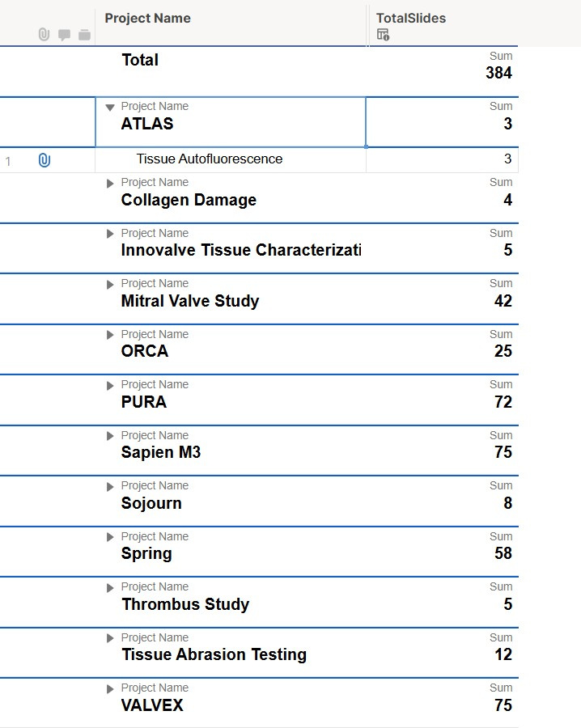Viewport: 581px width, 728px height.
Task: Click the proofs icon in header
Action: (84, 35)
